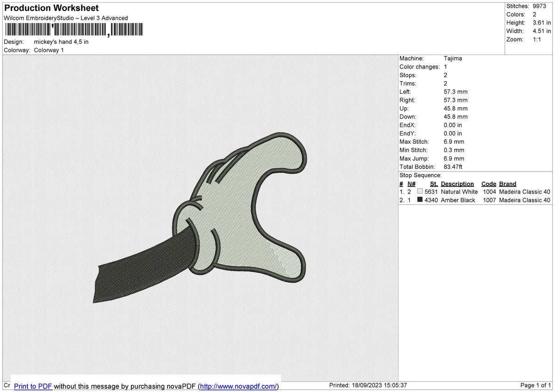The height and width of the screenshot is (392, 555).
Task: Click the Stops label
Action: (x=408, y=75)
